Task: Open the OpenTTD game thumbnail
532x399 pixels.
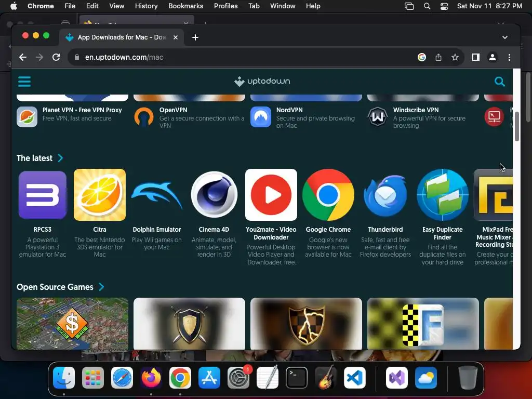Action: point(73,323)
